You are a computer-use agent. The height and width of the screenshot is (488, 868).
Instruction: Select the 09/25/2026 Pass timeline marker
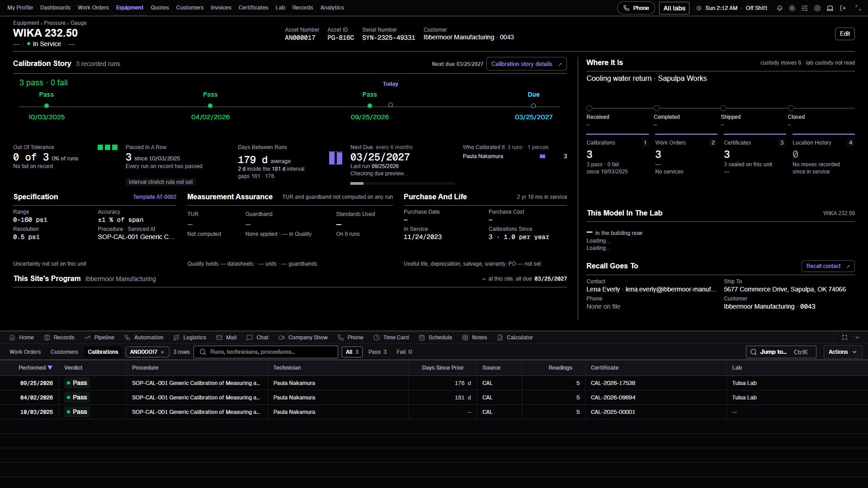[x=370, y=106]
